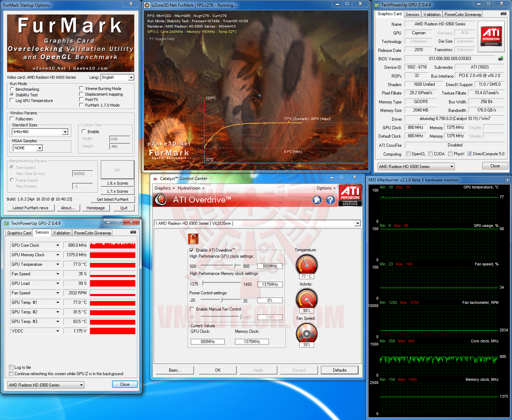This screenshot has height=420, width=512.
Task: Select the Stability Test run mode
Action: tap(12, 95)
